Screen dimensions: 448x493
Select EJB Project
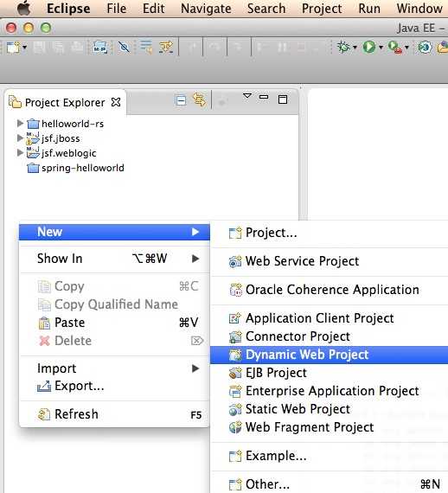[330, 373]
